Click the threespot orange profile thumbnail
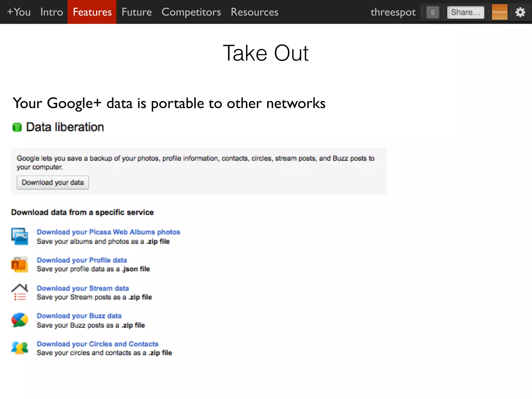Viewport: 532px width, 399px height. coord(500,12)
